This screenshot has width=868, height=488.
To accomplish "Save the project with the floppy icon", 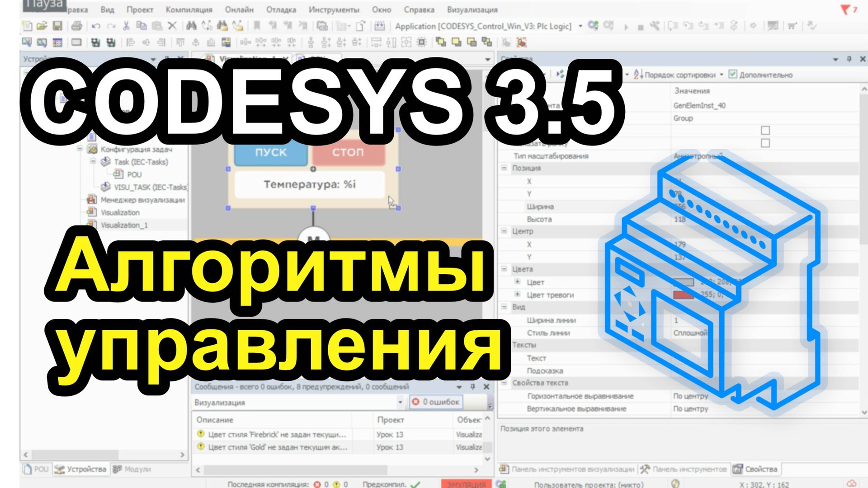I will pos(57,26).
